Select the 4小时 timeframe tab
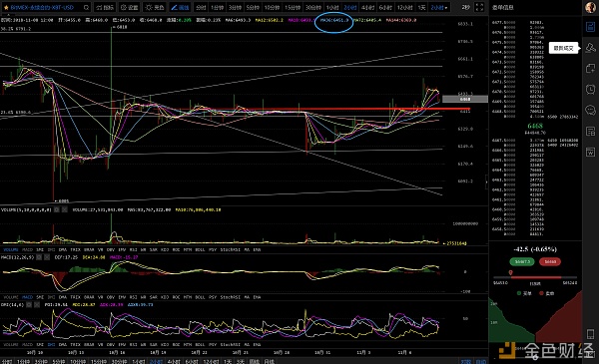Viewport: 599px width, 364px height. coord(367,7)
